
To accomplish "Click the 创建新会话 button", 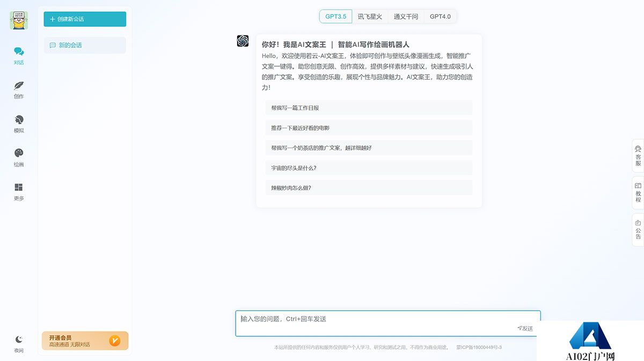I will (85, 19).
